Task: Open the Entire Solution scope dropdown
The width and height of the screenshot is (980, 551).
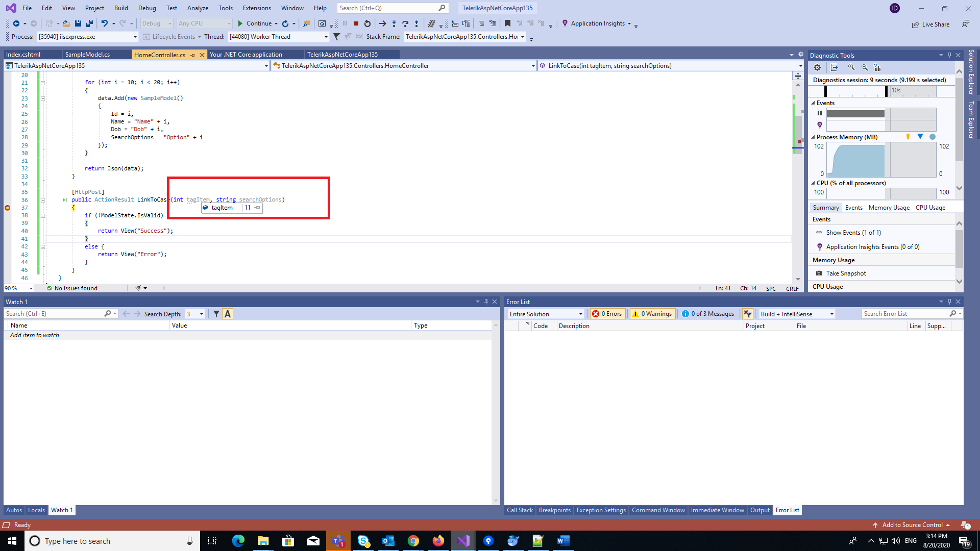Action: click(545, 314)
